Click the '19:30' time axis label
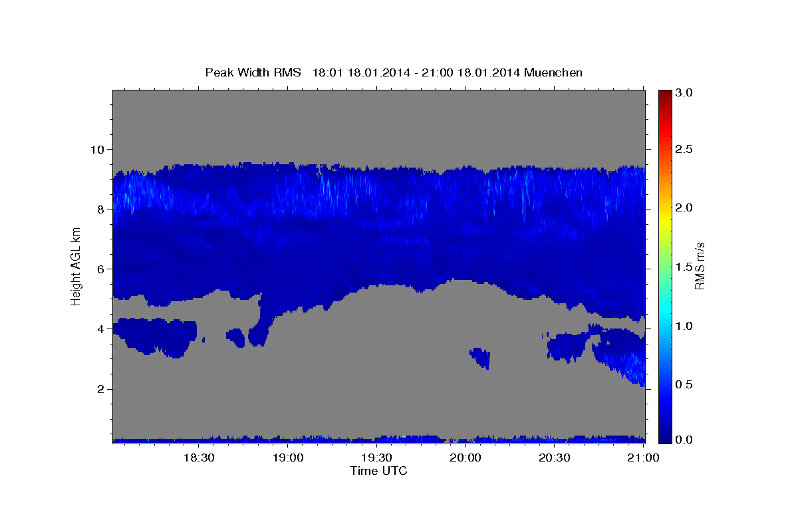The width and height of the screenshot is (798, 532). (x=376, y=458)
